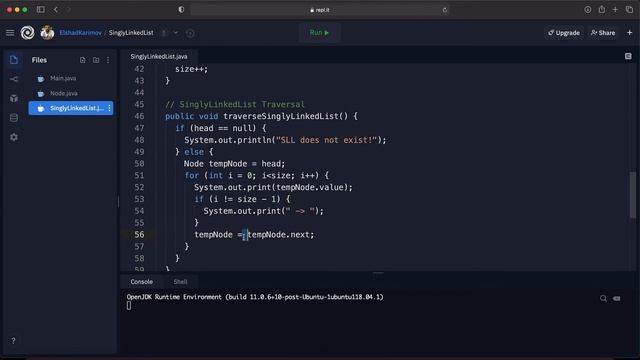
Task: Open the Safari share icon
Action: pyautogui.click(x=602, y=9)
